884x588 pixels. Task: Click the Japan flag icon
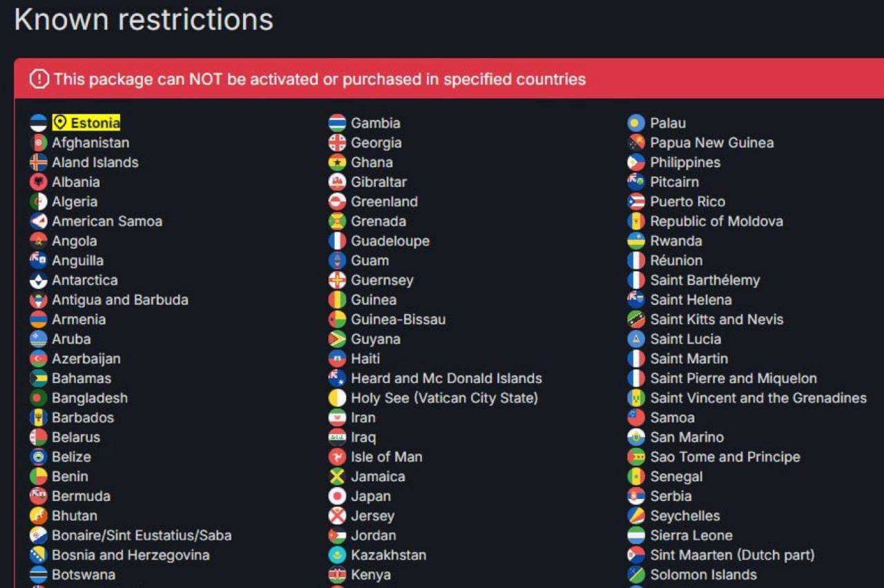[x=337, y=496]
